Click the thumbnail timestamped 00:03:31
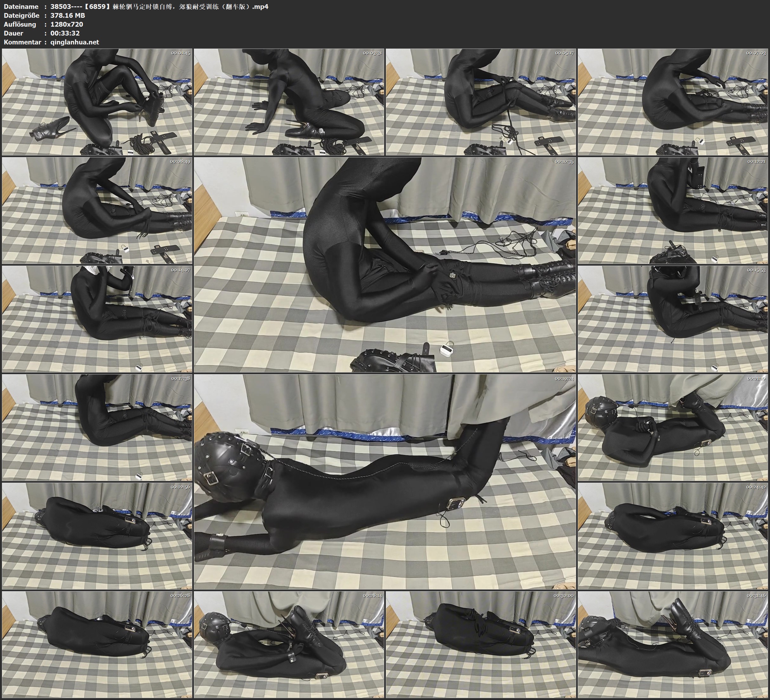This screenshot has width=770, height=700. (289, 102)
